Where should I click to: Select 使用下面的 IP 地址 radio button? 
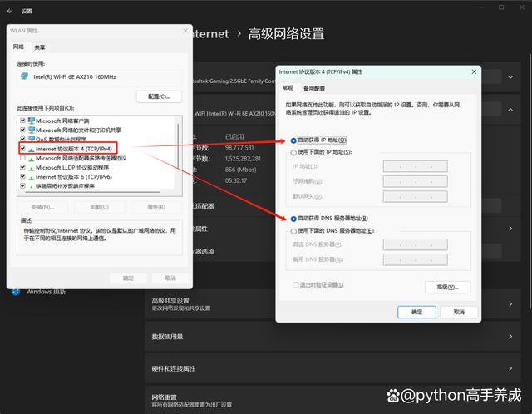(x=293, y=153)
